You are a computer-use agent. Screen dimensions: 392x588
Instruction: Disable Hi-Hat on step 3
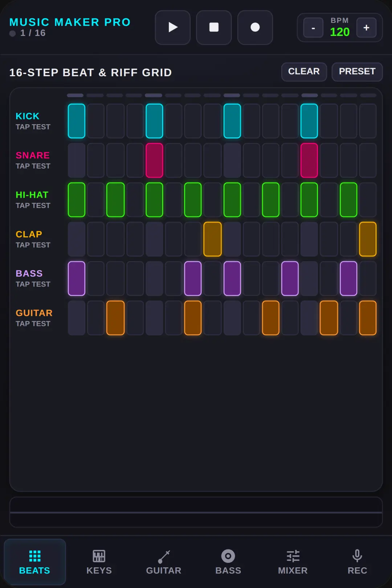115,200
